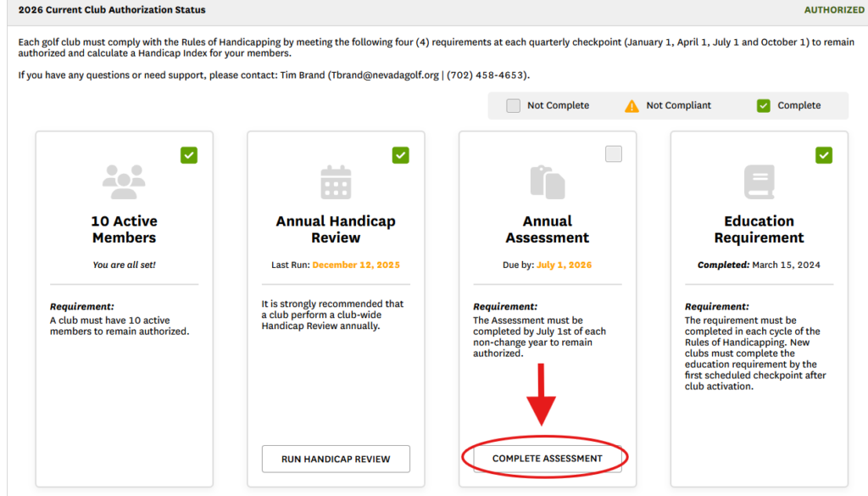This screenshot has width=868, height=496.
Task: Click the gray Not Complete legend box
Action: [x=513, y=106]
